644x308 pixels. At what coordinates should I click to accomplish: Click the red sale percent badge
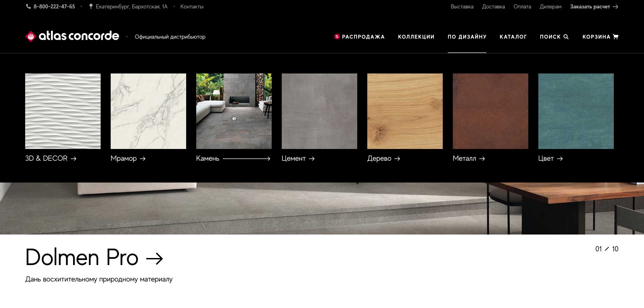(x=337, y=37)
